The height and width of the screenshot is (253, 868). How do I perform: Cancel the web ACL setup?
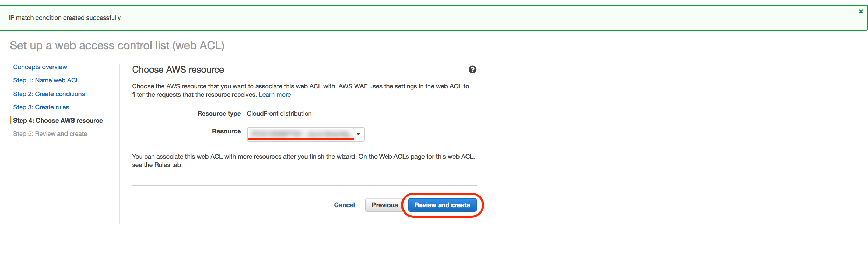[344, 205]
